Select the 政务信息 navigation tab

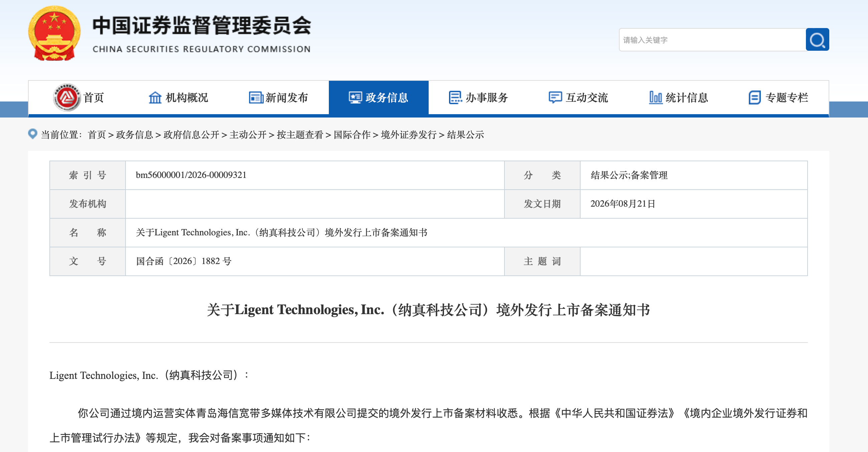378,98
